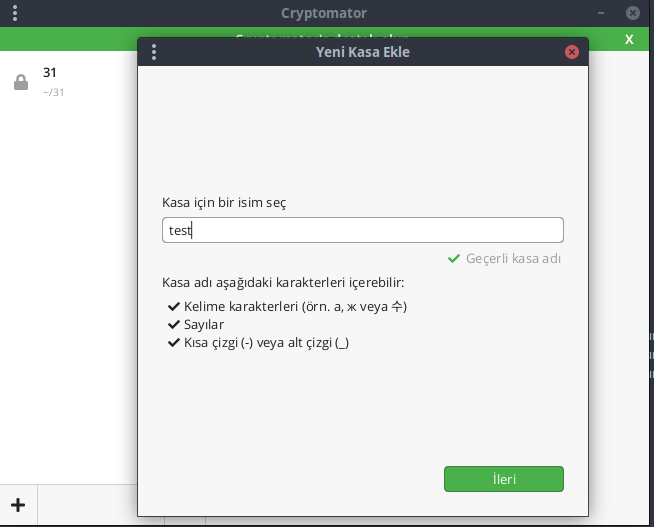Viewport: 654px width, 527px height.
Task: Click the Kasa adı aşağıdaki karakterleri içerebilir text
Action: [283, 283]
